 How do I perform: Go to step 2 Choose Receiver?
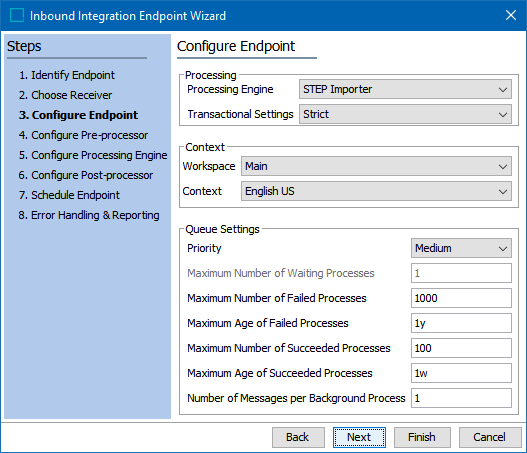click(x=65, y=95)
